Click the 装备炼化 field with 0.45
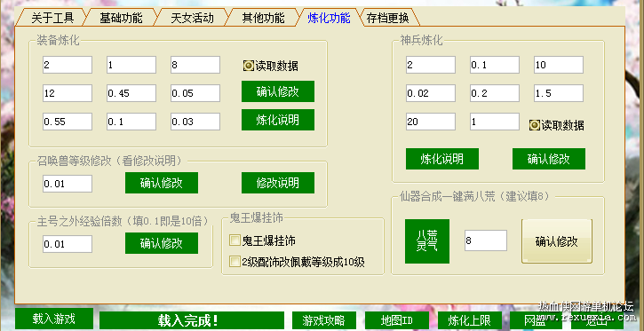The height and width of the screenshot is (331, 644). point(131,93)
